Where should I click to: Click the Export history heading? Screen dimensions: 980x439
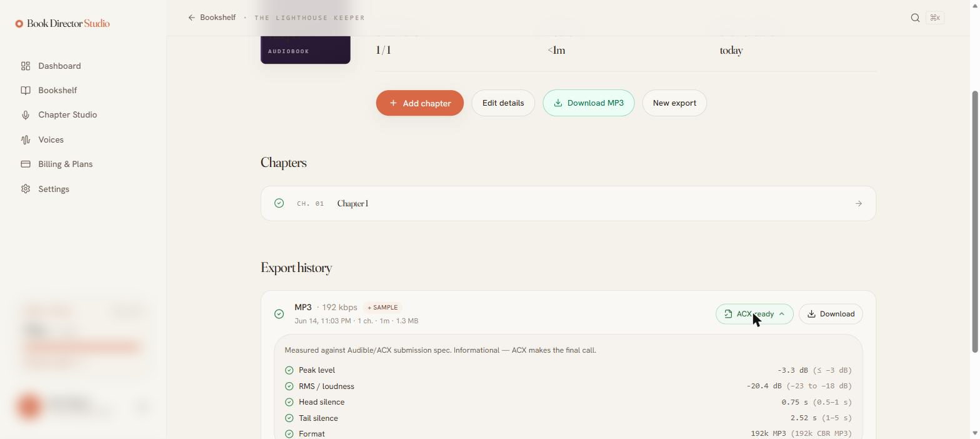pos(296,268)
